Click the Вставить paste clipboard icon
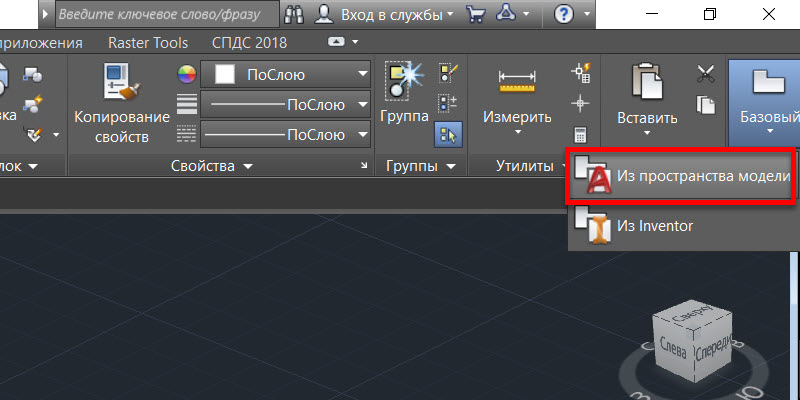The height and width of the screenshot is (400, 800). [647, 82]
